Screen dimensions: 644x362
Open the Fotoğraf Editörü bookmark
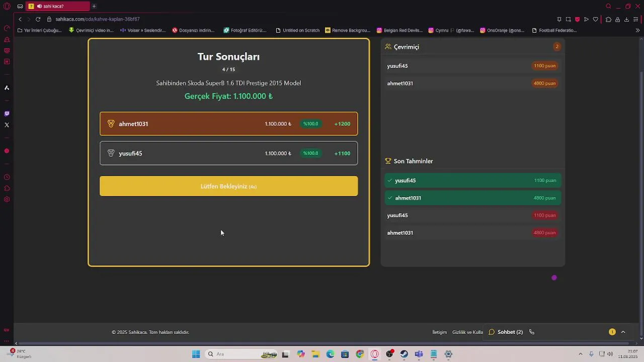tap(245, 30)
